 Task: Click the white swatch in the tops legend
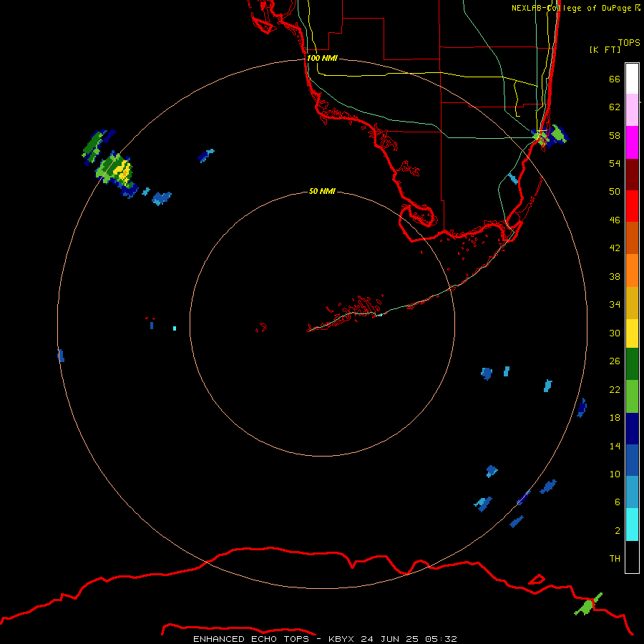click(632, 79)
